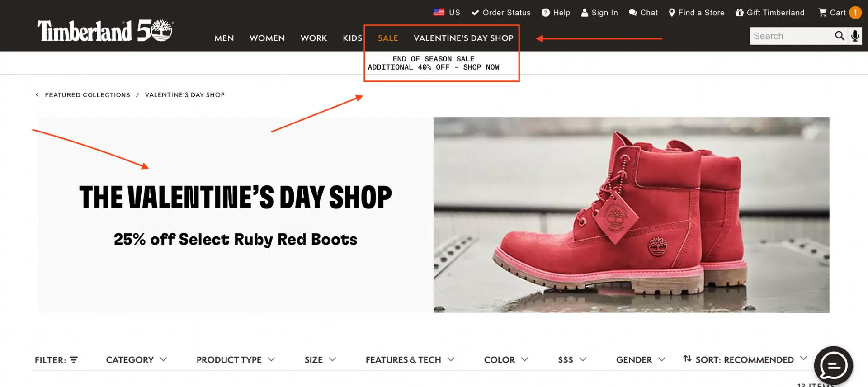Select the Sale menu item
The width and height of the screenshot is (868, 387).
388,38
